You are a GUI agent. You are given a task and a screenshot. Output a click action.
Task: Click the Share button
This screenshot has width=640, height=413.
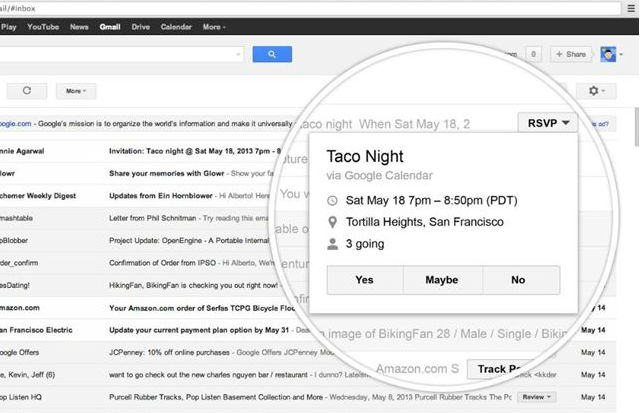[571, 54]
